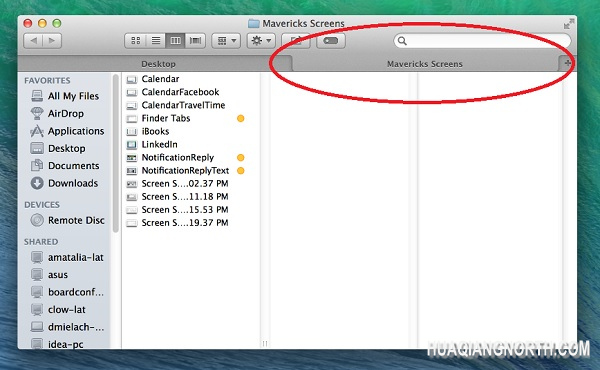Switch to the Mavericks Screens tab
Screen dimensions: 600x370
tap(425, 64)
